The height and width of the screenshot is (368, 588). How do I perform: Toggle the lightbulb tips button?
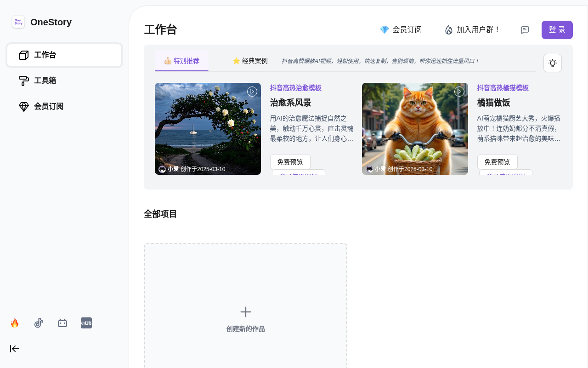[x=552, y=63]
